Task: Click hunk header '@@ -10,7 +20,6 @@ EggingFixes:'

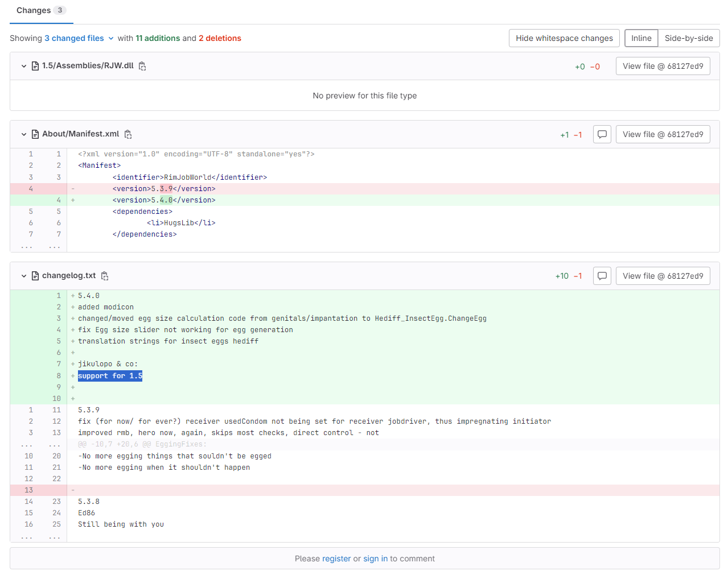Action: tap(142, 444)
